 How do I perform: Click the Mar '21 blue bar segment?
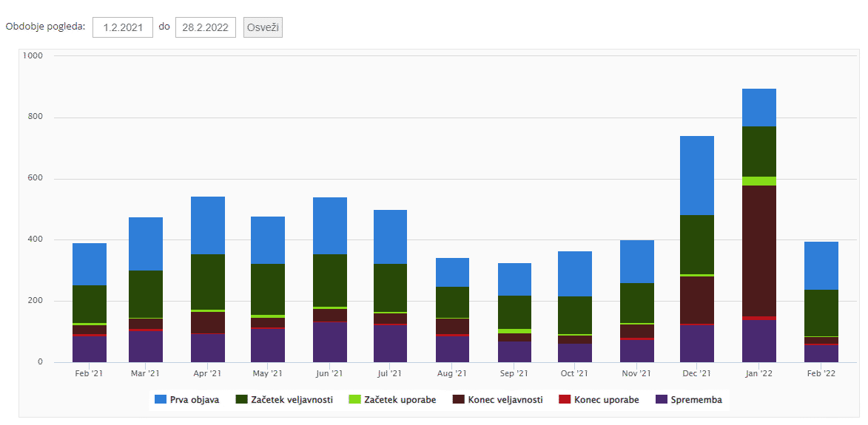click(146, 243)
